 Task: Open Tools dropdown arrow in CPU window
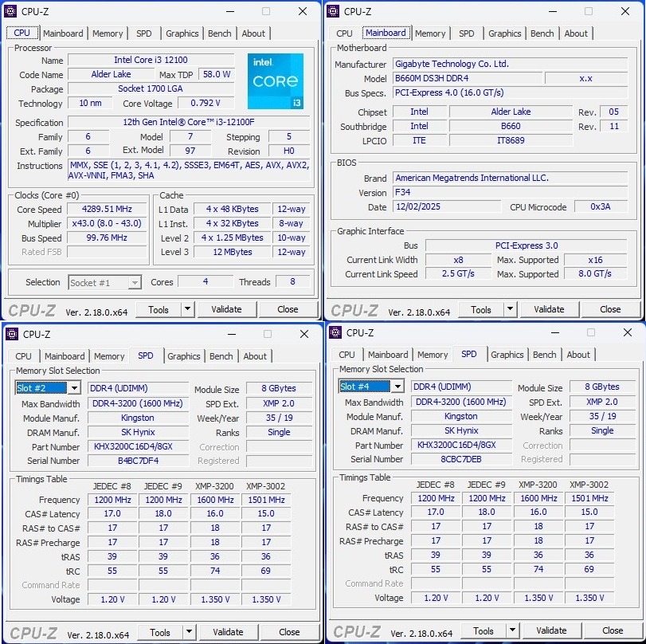click(187, 308)
